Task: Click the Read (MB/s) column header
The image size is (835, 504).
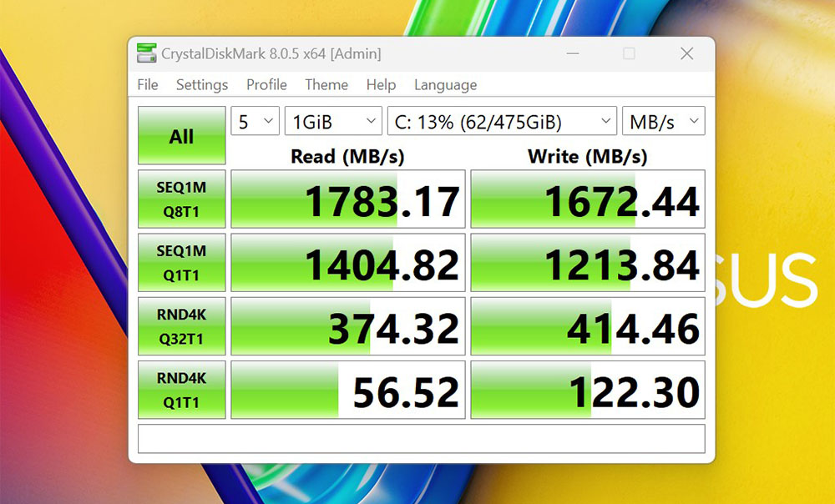Action: click(x=347, y=157)
